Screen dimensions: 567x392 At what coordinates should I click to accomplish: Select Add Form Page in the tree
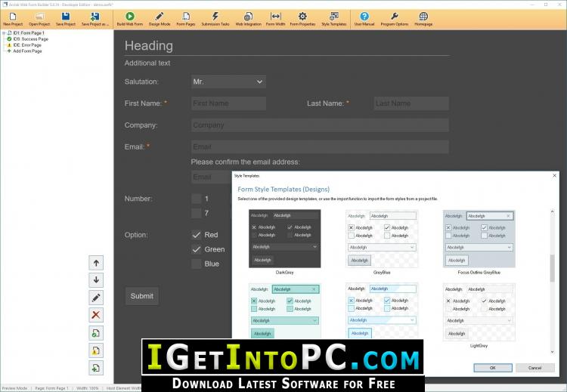tap(27, 51)
